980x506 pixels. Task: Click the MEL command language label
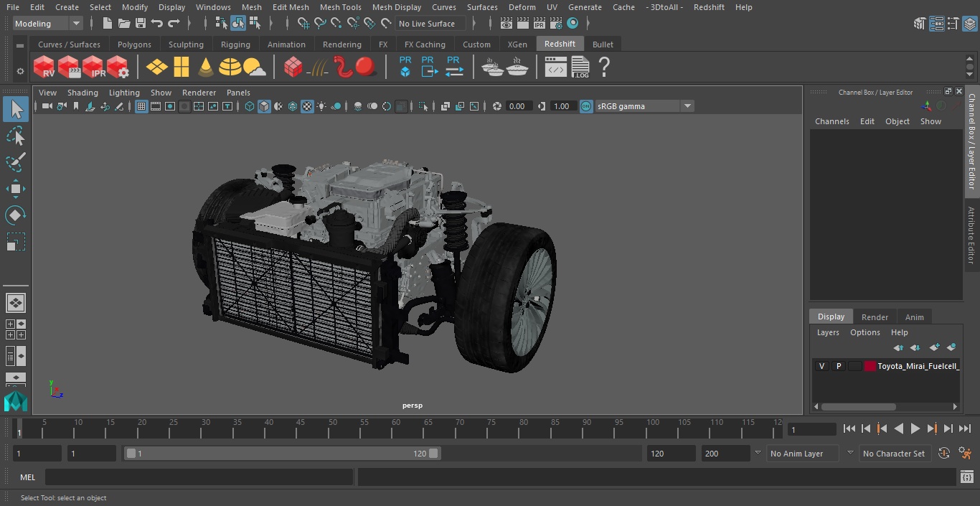click(27, 477)
